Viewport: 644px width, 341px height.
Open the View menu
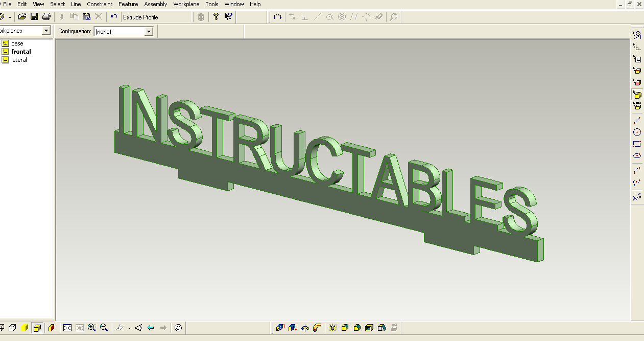point(38,4)
